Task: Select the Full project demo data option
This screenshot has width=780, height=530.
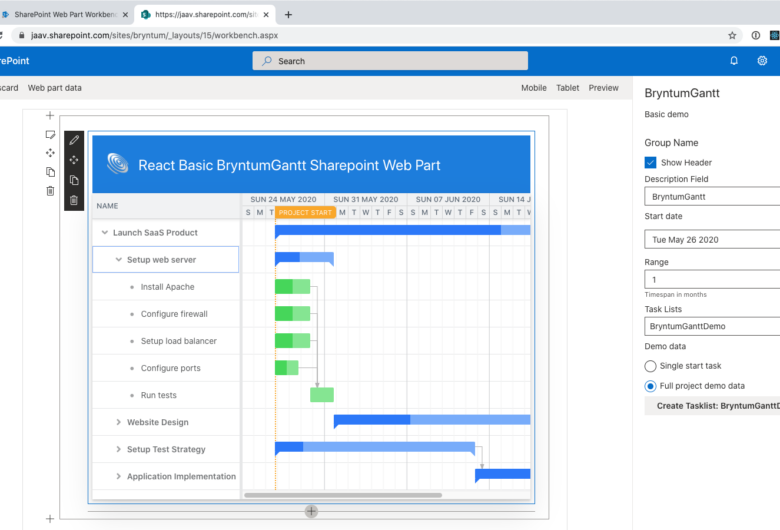Action: (650, 386)
